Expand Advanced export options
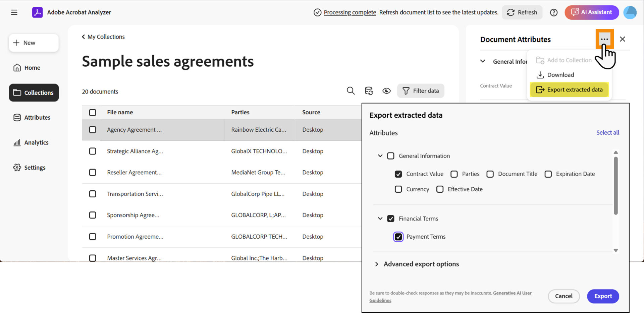 [x=377, y=264]
